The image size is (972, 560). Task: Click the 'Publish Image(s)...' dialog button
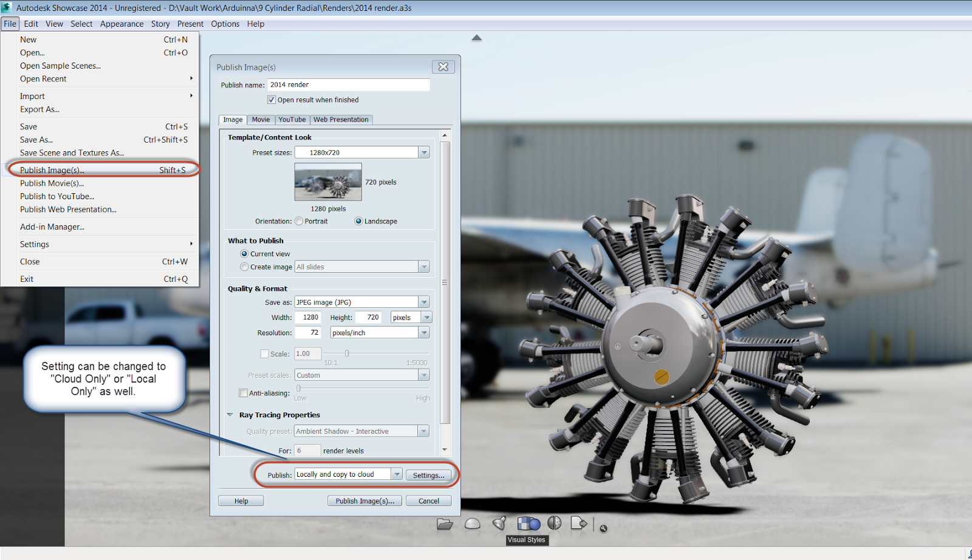[365, 501]
